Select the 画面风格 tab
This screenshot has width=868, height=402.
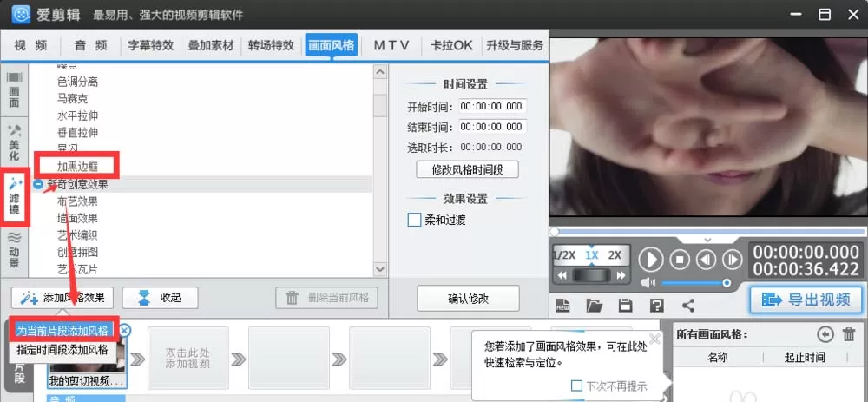coord(331,45)
